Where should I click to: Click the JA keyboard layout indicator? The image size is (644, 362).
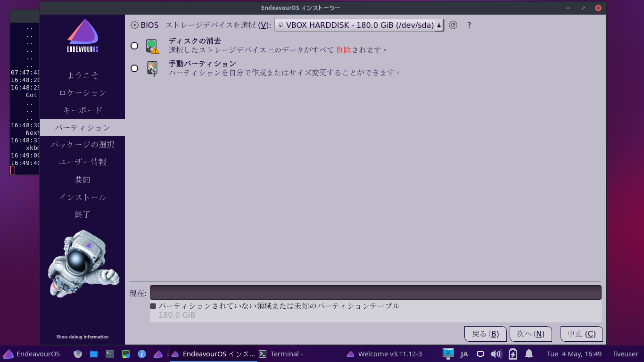(464, 354)
